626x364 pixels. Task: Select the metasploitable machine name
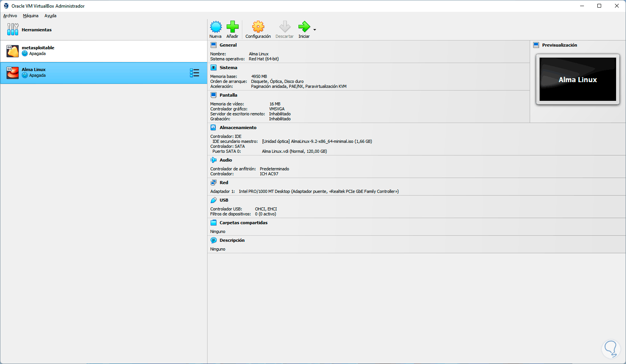[x=38, y=48]
